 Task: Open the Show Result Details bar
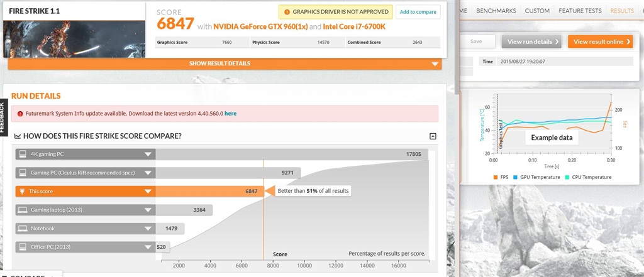225,63
